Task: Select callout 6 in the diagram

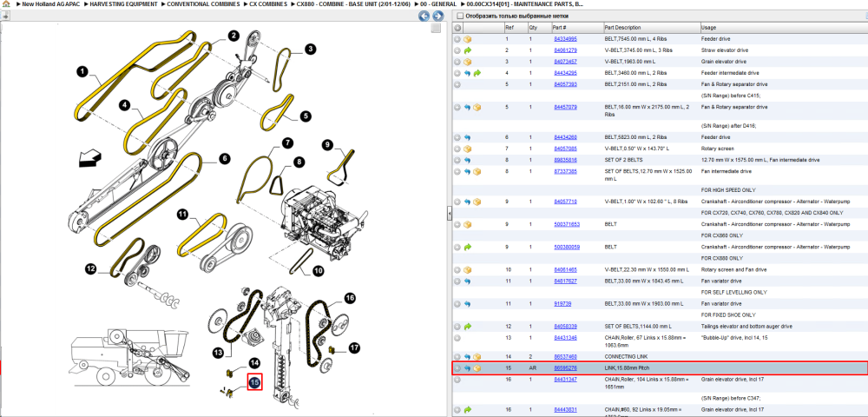Action: coord(224,159)
